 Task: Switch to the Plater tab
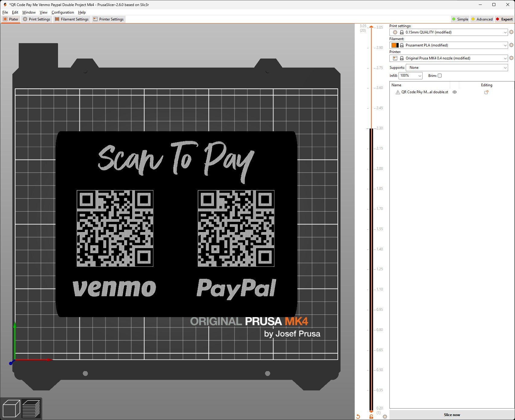11,19
